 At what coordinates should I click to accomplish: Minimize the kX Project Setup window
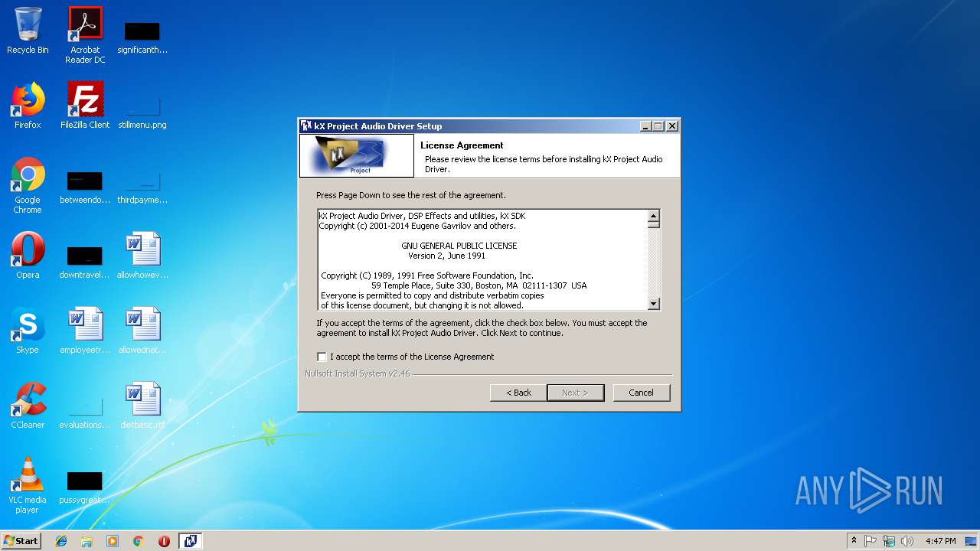pos(645,126)
